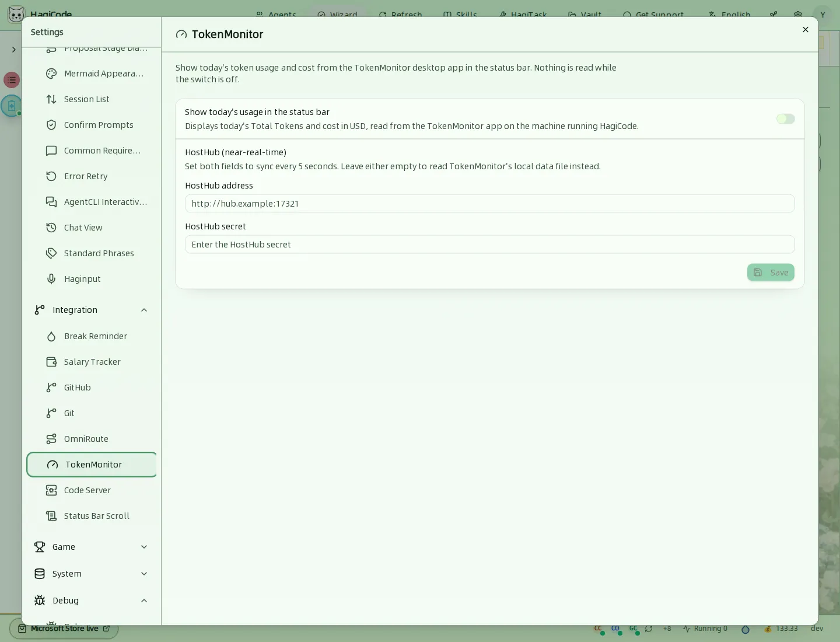Click the Code Server icon
The height and width of the screenshot is (642, 840).
51,490
